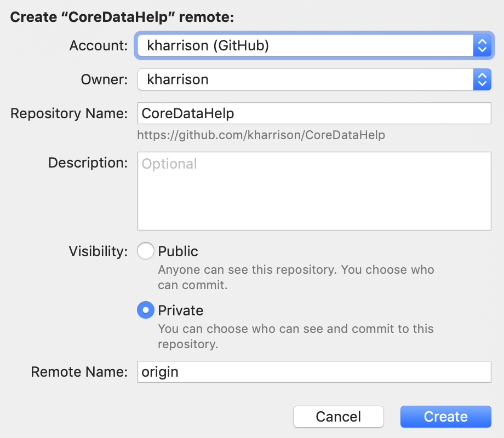Select the Public visibility radio button
Image resolution: width=504 pixels, height=438 pixels.
pos(146,251)
